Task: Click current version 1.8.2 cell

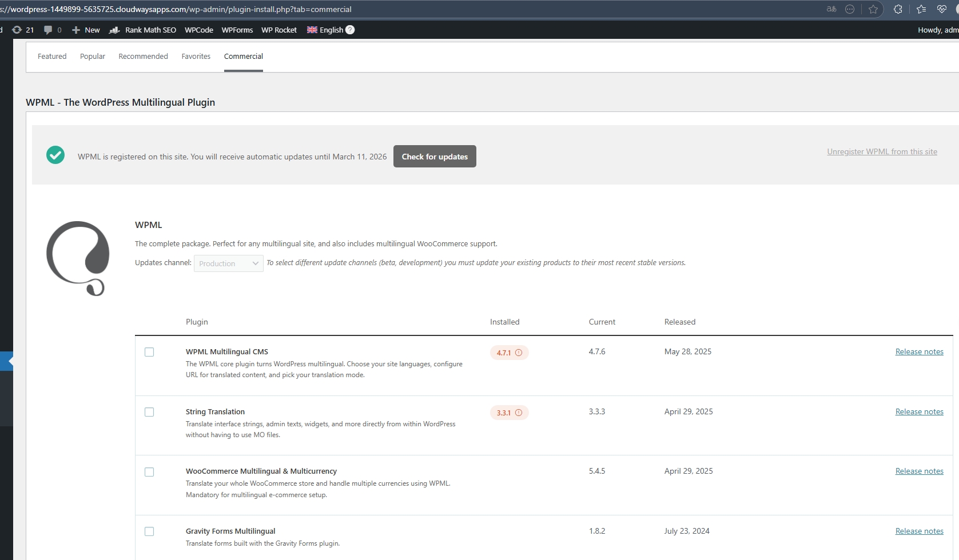Action: [597, 531]
